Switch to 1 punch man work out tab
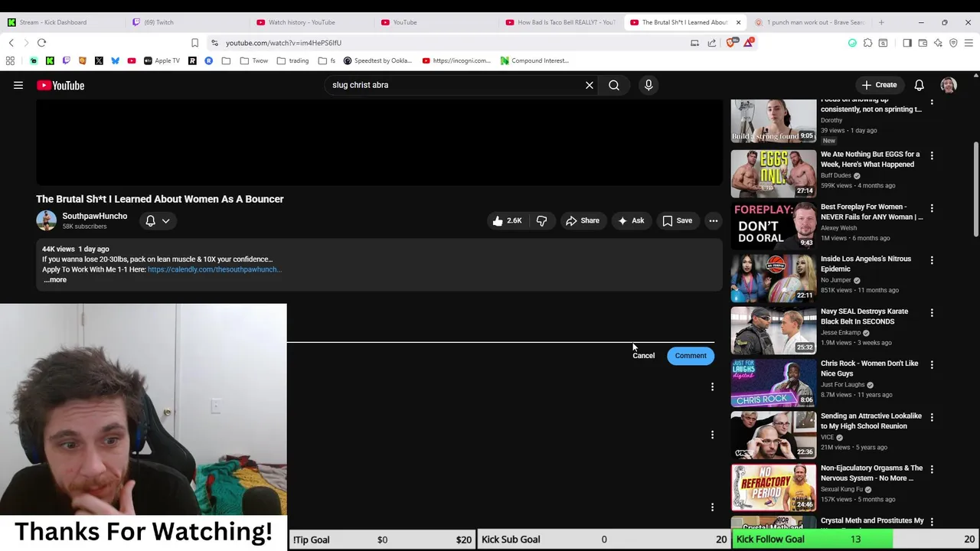Screen dimensions: 980x551 tap(809, 22)
